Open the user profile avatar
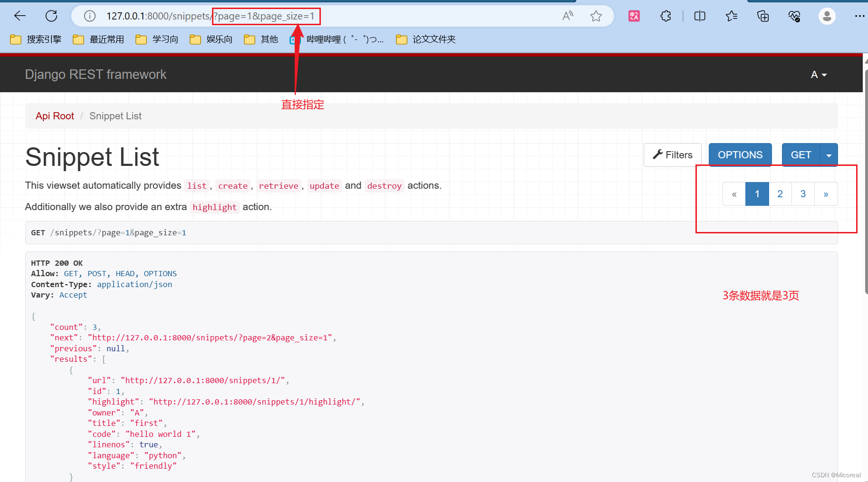Screen dimensions: 868x482 click(x=827, y=16)
